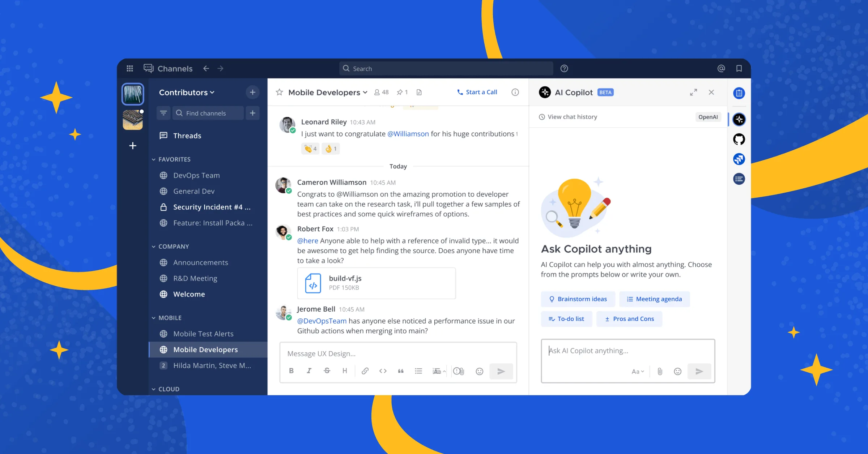Open the channel files icon
This screenshot has height=454, width=868.
coord(419,92)
